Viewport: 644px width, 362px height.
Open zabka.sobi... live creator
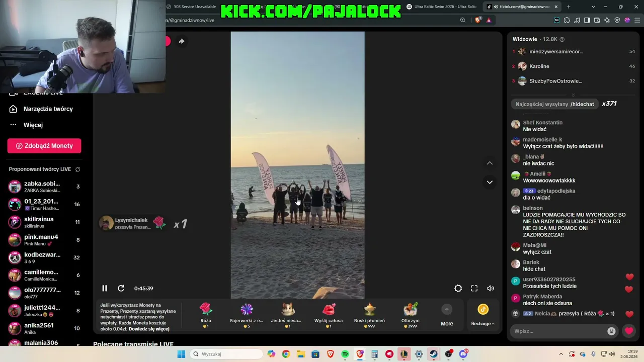pyautogui.click(x=44, y=187)
